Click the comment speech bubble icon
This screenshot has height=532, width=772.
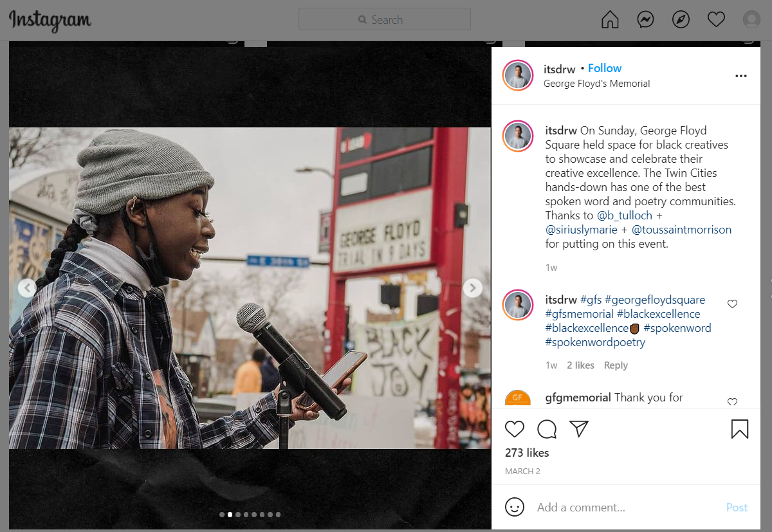pos(547,429)
